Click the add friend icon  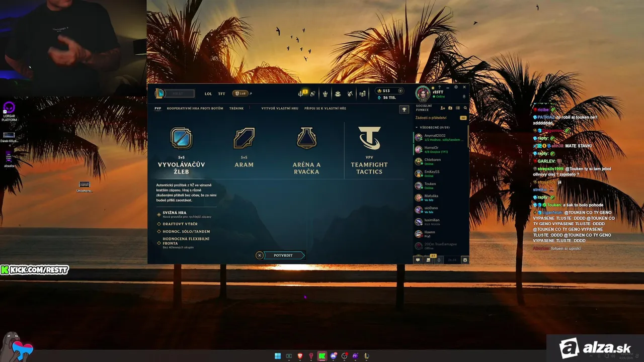point(443,108)
